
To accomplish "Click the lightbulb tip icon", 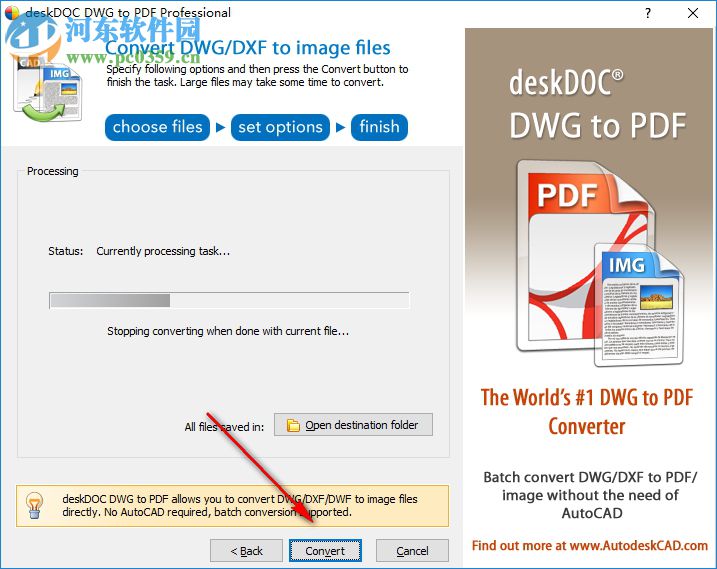I will tap(34, 505).
